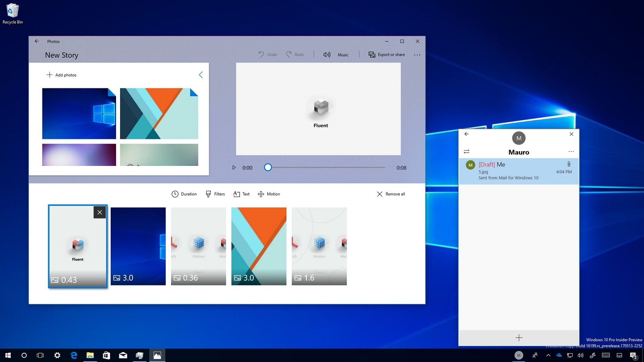Select the Duration tool

pyautogui.click(x=184, y=194)
